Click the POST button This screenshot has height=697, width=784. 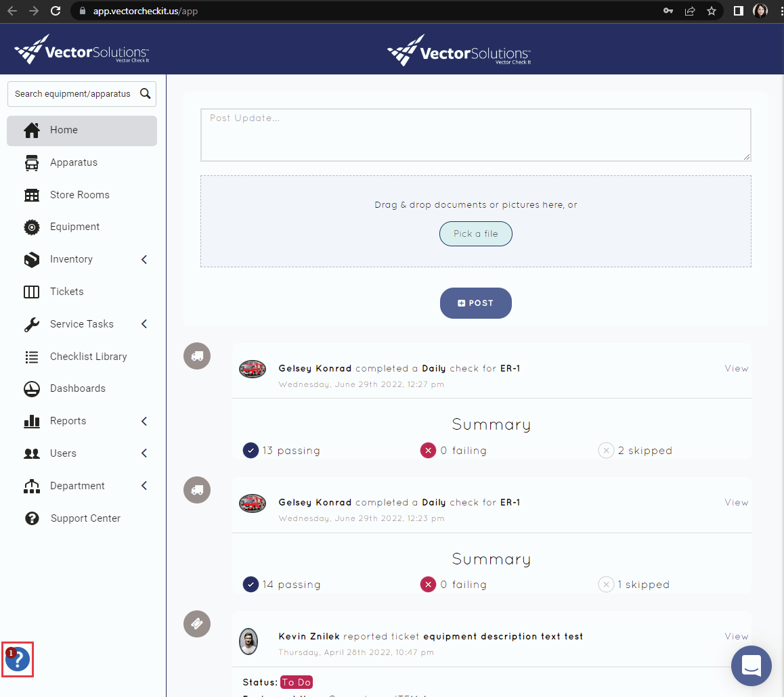tap(476, 303)
